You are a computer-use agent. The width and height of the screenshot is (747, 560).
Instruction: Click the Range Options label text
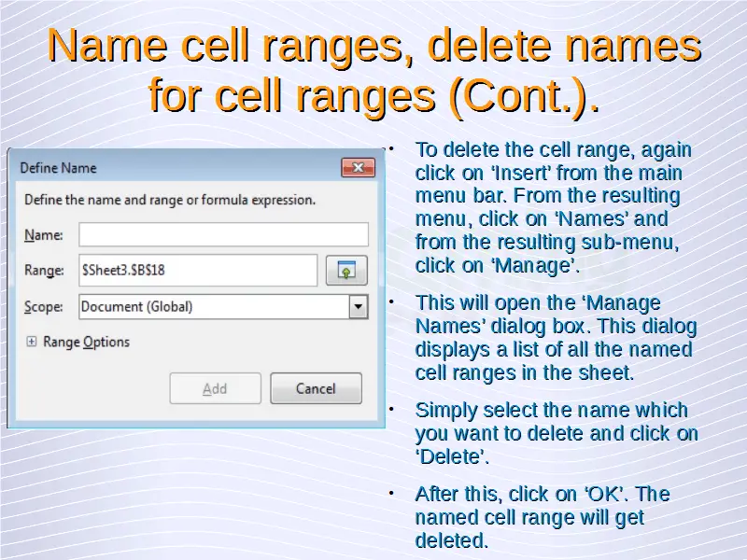(x=86, y=343)
